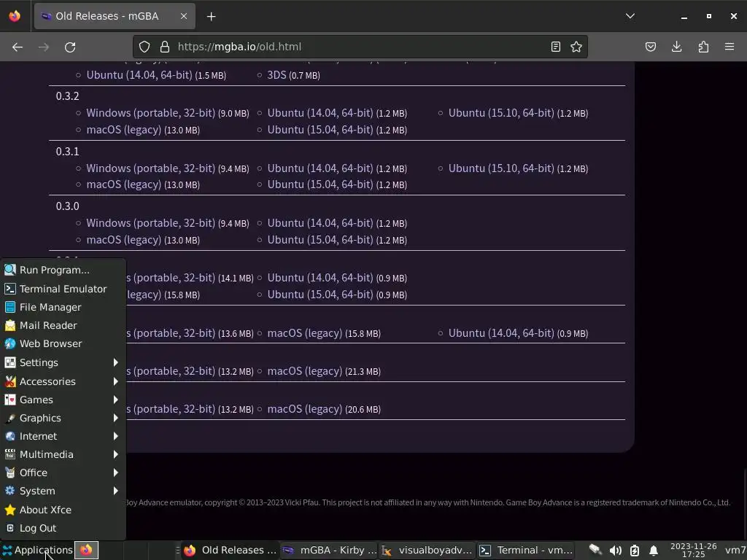Open Firefox hamburger application menu
This screenshot has height=560, width=747.
[729, 47]
